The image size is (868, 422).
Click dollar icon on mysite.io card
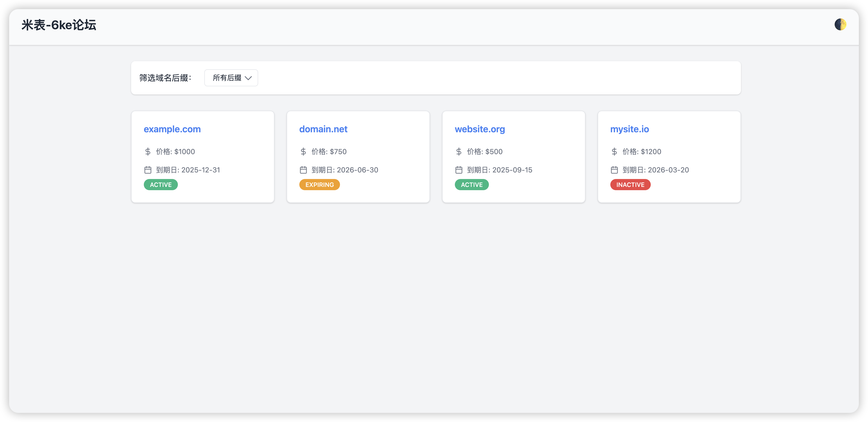614,152
